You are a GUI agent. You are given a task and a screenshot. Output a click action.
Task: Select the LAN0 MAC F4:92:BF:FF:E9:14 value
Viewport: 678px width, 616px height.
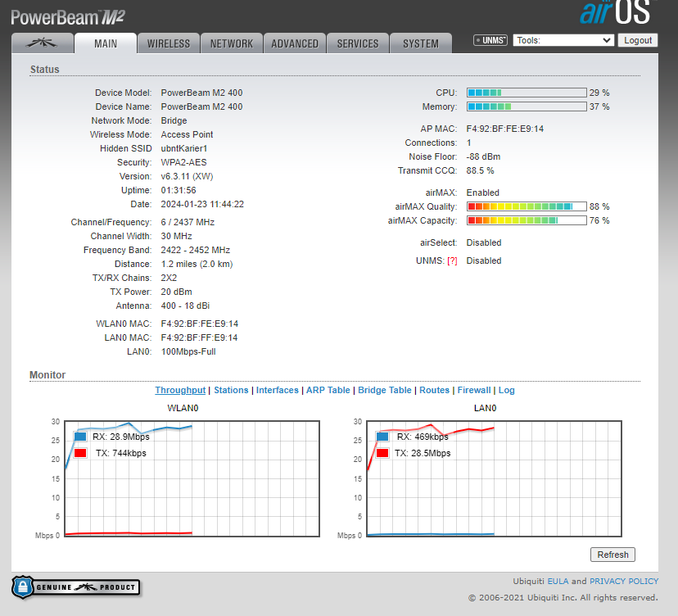[x=199, y=337]
